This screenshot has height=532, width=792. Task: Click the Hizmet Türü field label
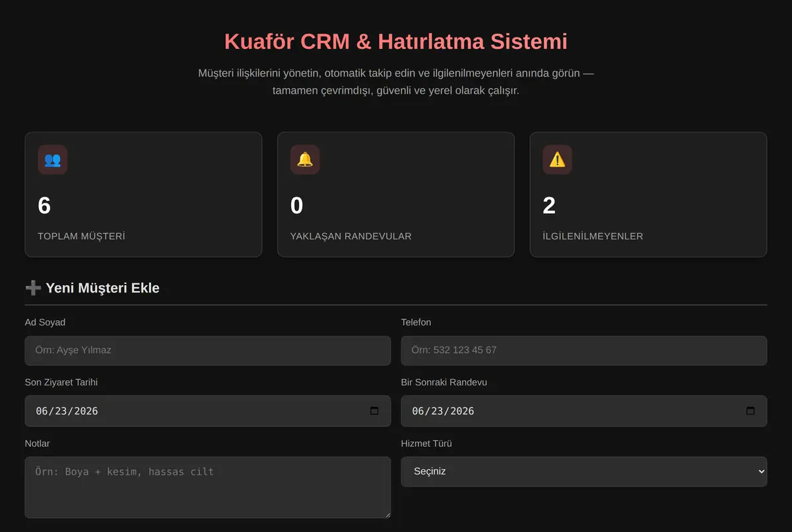tap(426, 444)
